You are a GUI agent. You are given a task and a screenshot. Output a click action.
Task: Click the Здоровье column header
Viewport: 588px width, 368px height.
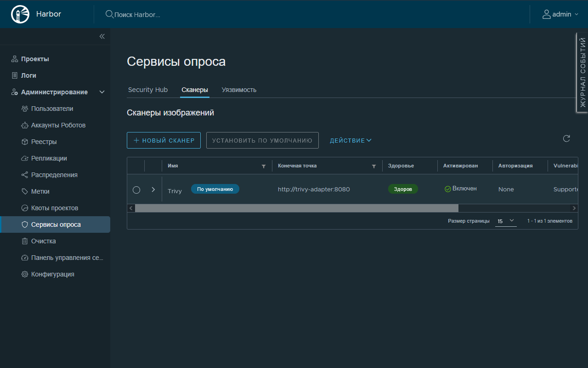401,166
